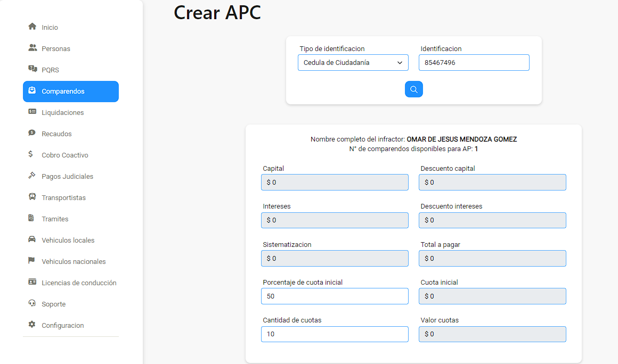Open Licencias de conducción label
Image resolution: width=618 pixels, height=364 pixels.
click(79, 283)
